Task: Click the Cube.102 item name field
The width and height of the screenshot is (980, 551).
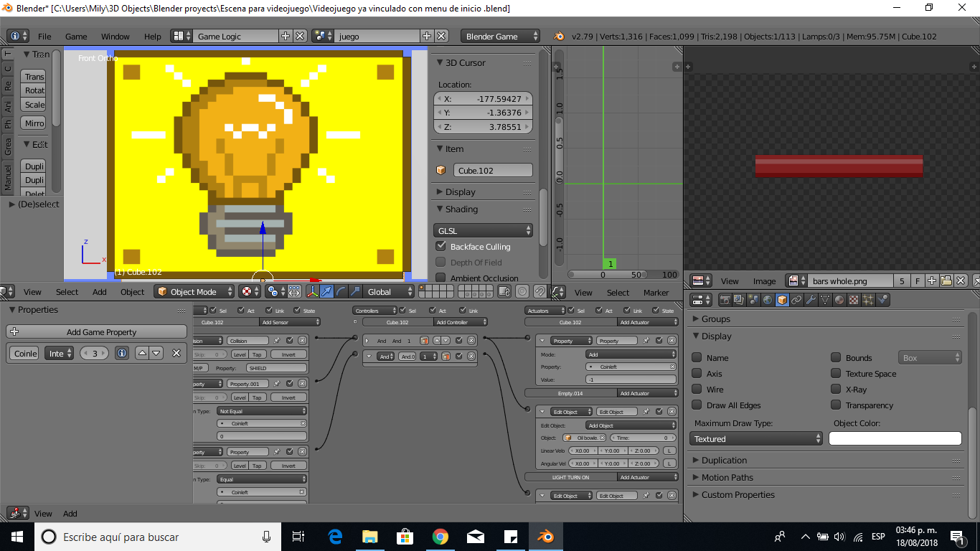Action: (493, 170)
